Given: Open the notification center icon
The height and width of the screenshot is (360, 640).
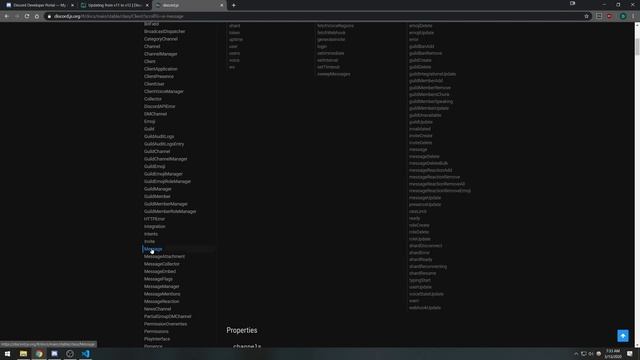Looking at the screenshot, I should (x=630, y=354).
